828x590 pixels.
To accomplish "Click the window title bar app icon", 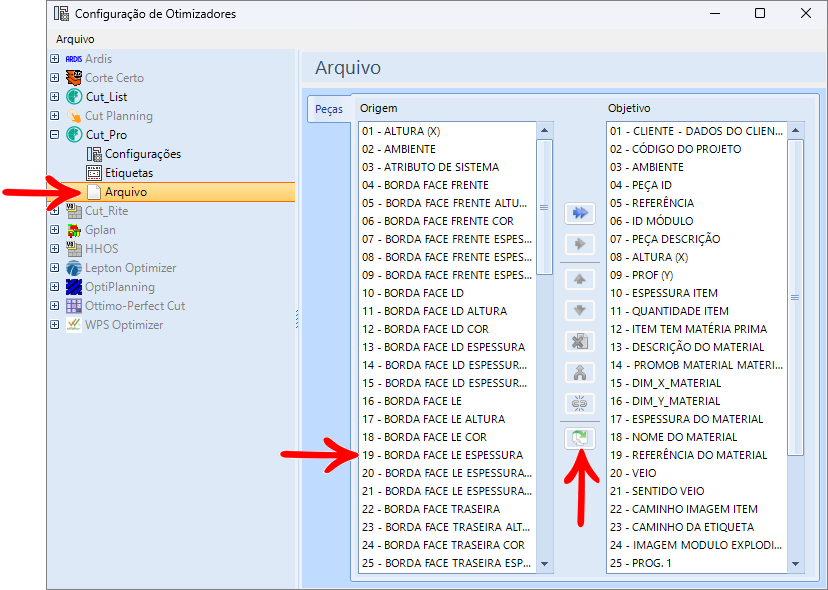I will pyautogui.click(x=61, y=14).
